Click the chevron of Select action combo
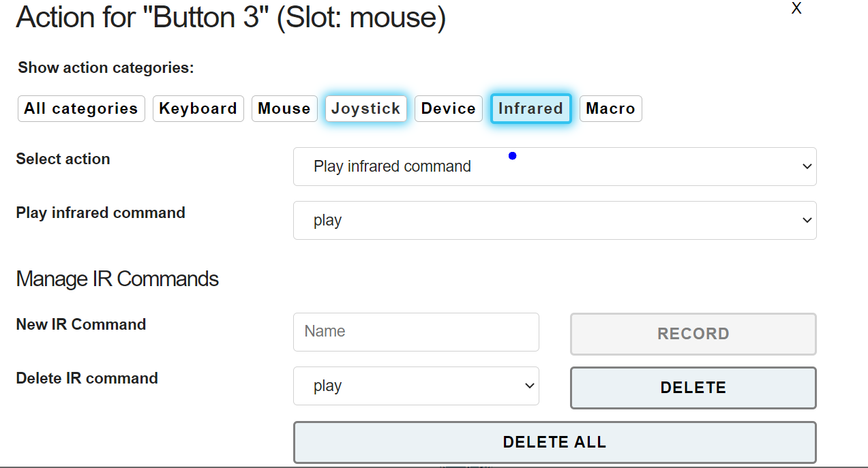The image size is (868, 468). click(x=807, y=166)
